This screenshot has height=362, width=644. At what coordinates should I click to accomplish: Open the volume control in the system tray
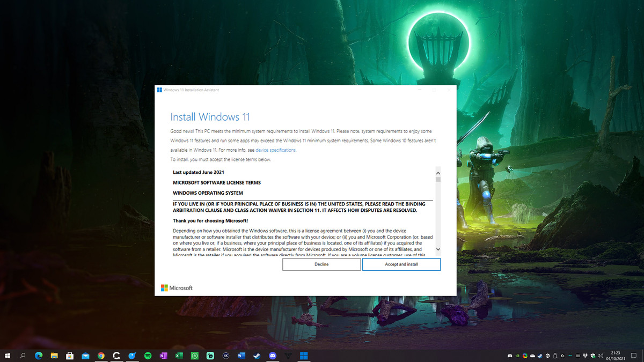(x=600, y=356)
